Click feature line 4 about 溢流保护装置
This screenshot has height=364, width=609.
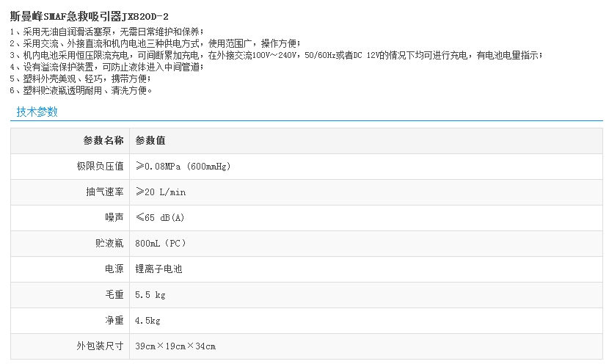click(x=106, y=67)
